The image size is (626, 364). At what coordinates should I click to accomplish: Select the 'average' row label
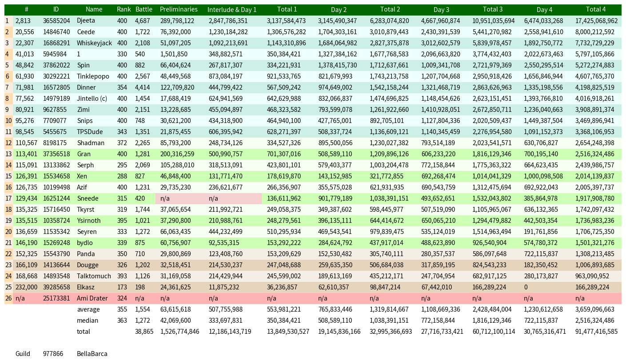point(88,309)
